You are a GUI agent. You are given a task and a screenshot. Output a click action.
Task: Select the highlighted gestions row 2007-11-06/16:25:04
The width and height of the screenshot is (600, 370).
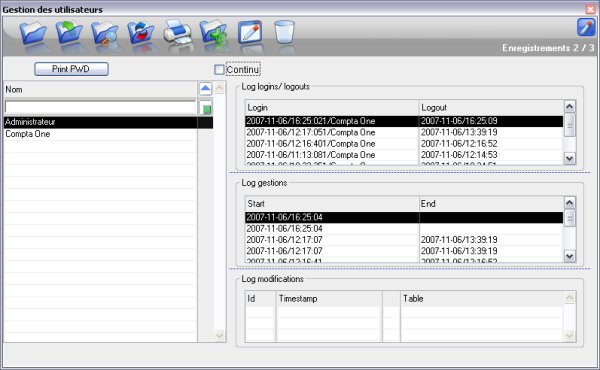[404, 217]
